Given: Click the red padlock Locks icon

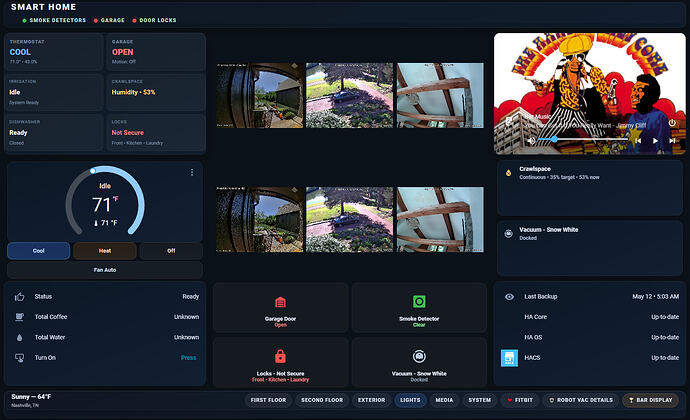Looking at the screenshot, I should pyautogui.click(x=280, y=356).
